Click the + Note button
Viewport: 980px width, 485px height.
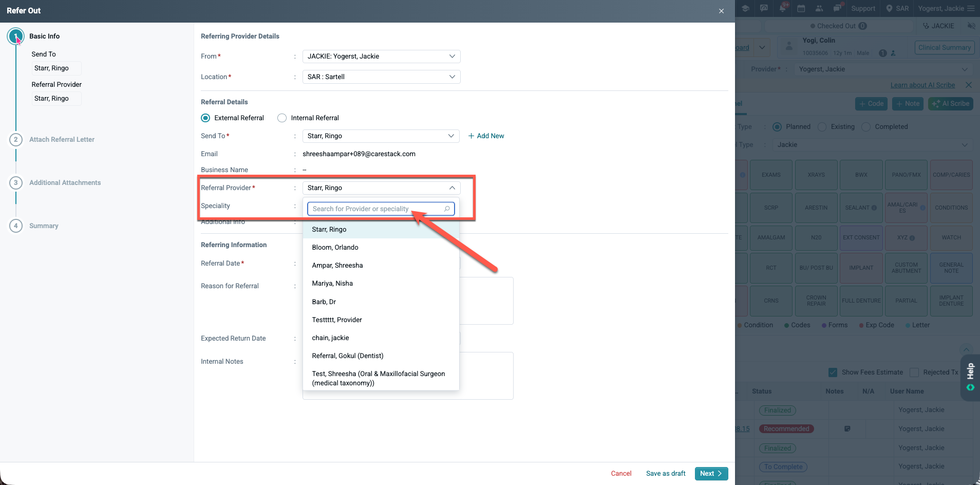click(x=908, y=103)
